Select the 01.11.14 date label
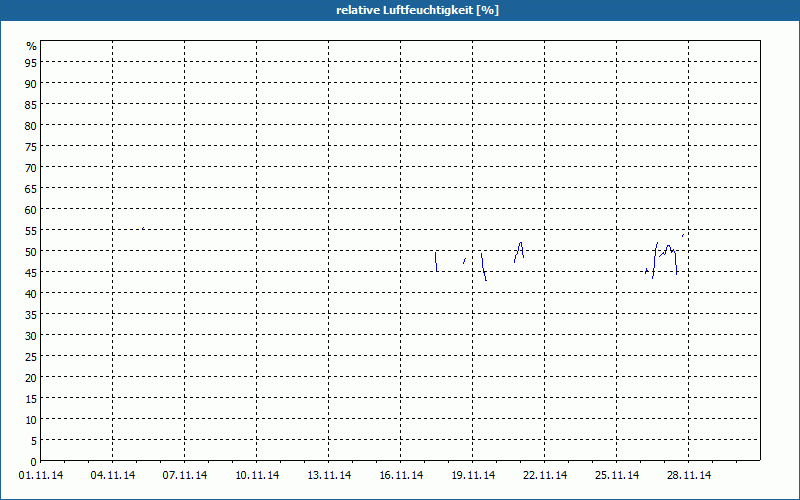Image resolution: width=800 pixels, height=500 pixels. point(41,476)
